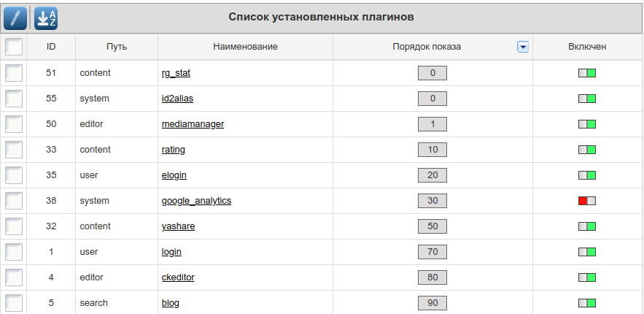Viewport: 644px width, 314px height.
Task: Select the checkbox for rg_stat row
Action: (x=14, y=73)
